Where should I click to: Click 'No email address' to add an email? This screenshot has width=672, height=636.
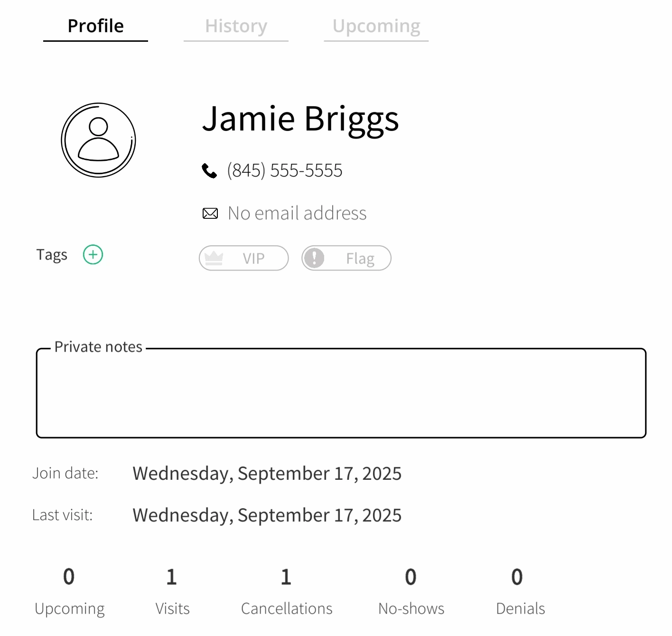pyautogui.click(x=297, y=213)
